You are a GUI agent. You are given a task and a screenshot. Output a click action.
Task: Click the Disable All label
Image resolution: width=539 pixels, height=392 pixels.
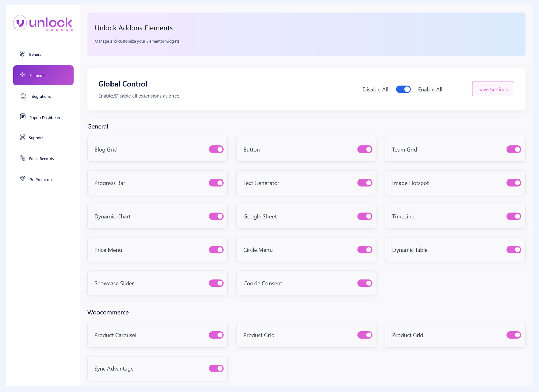click(375, 89)
